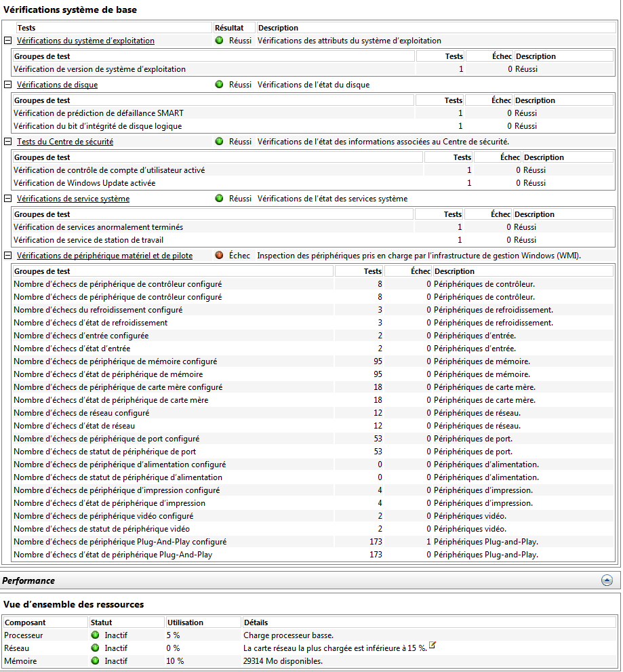The width and height of the screenshot is (623, 672).
Task: Select 'Nombre d'échecs d'état d'entrée' row
Action: 313,349
